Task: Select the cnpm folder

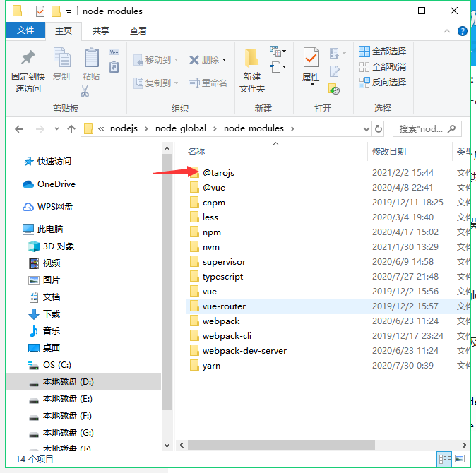Action: click(214, 203)
